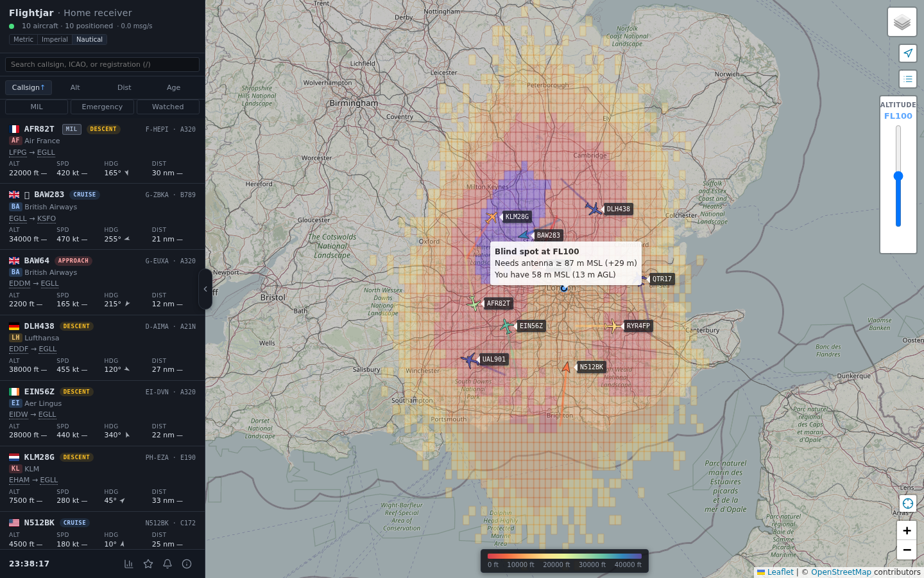Open the statistics chart icon
The width and height of the screenshot is (924, 578).
pyautogui.click(x=128, y=564)
